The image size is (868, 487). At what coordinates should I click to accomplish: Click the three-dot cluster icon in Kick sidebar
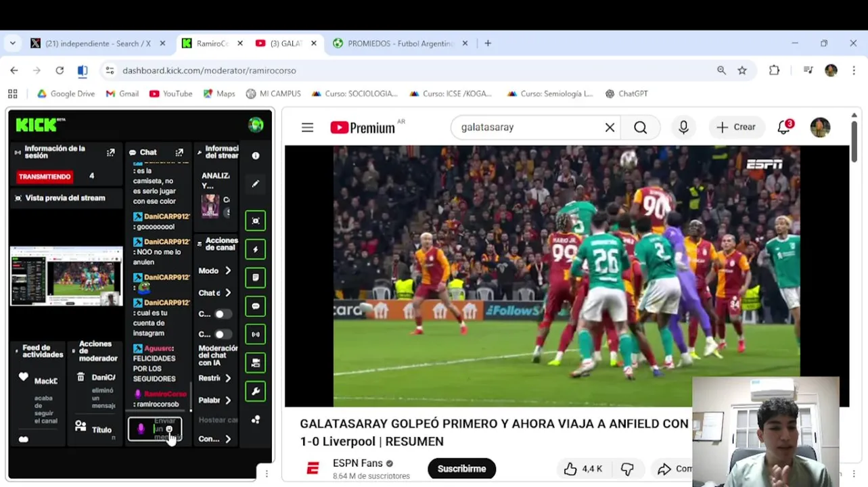tap(255, 419)
